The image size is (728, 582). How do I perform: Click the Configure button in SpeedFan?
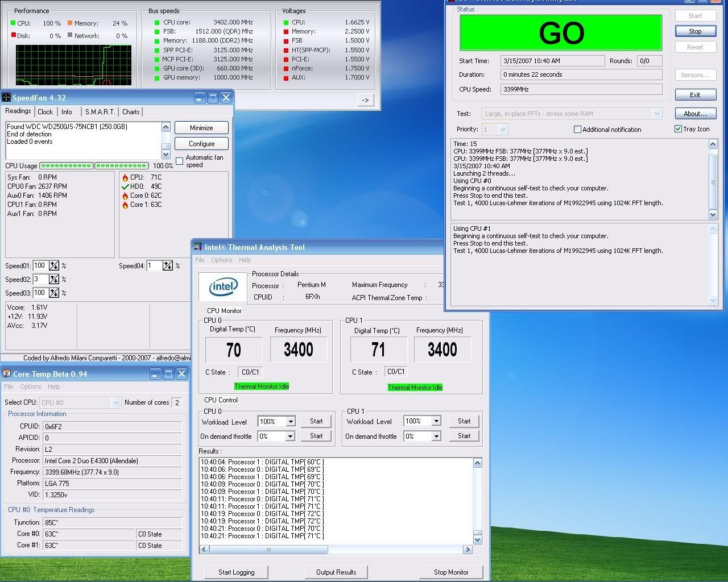click(201, 144)
